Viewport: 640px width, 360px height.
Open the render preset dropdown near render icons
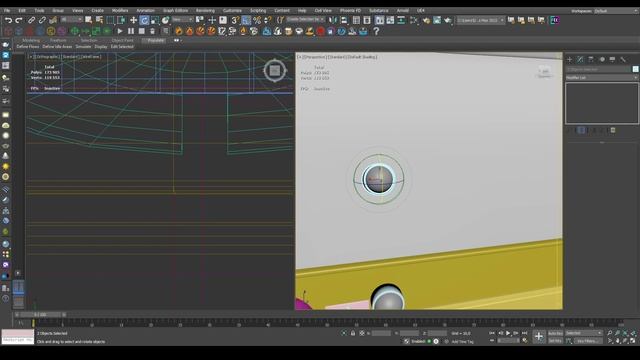click(480, 20)
